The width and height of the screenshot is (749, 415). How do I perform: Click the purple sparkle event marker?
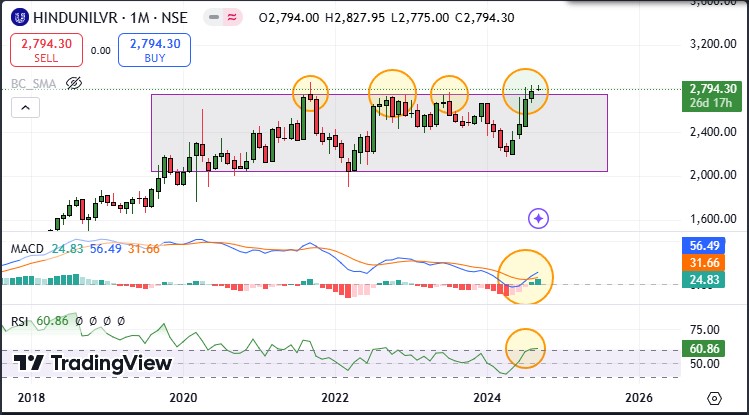click(x=538, y=219)
